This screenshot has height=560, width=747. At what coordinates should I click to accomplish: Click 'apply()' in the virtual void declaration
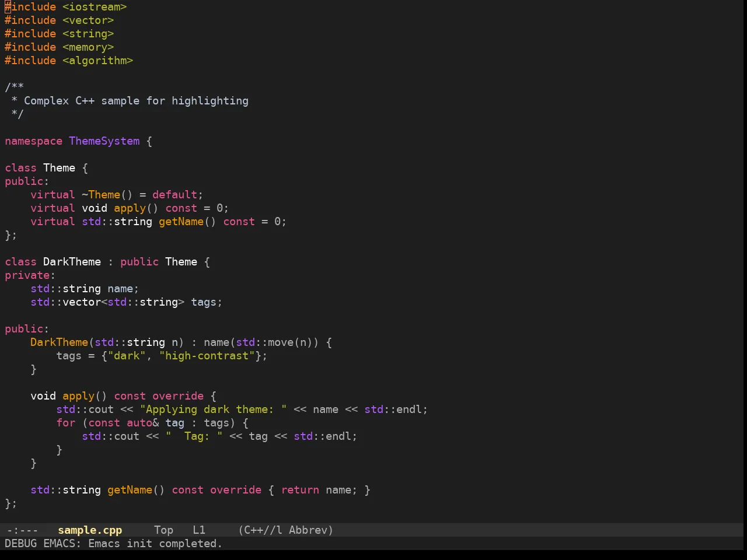(136, 208)
